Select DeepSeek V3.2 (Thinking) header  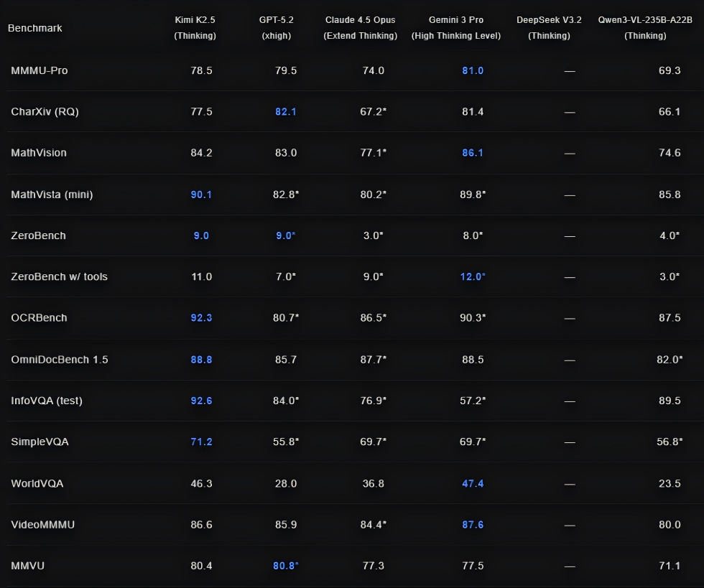[549, 27]
